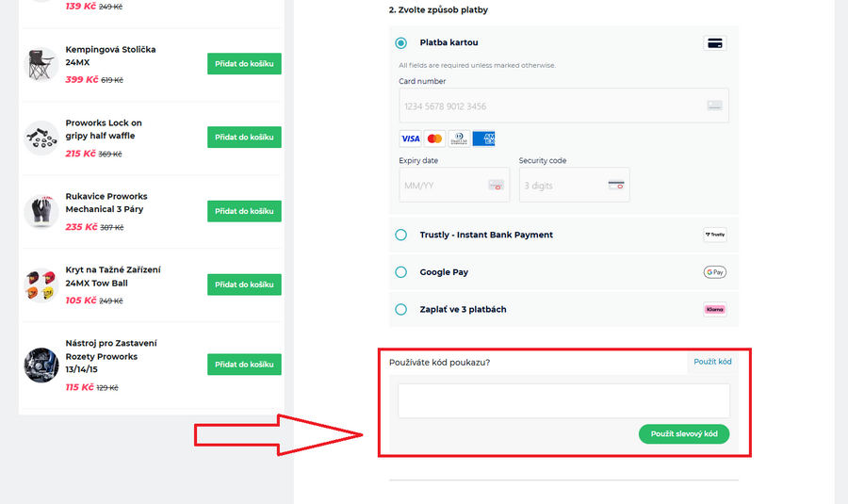Click the American Express logo
848x504 pixels.
coord(483,138)
